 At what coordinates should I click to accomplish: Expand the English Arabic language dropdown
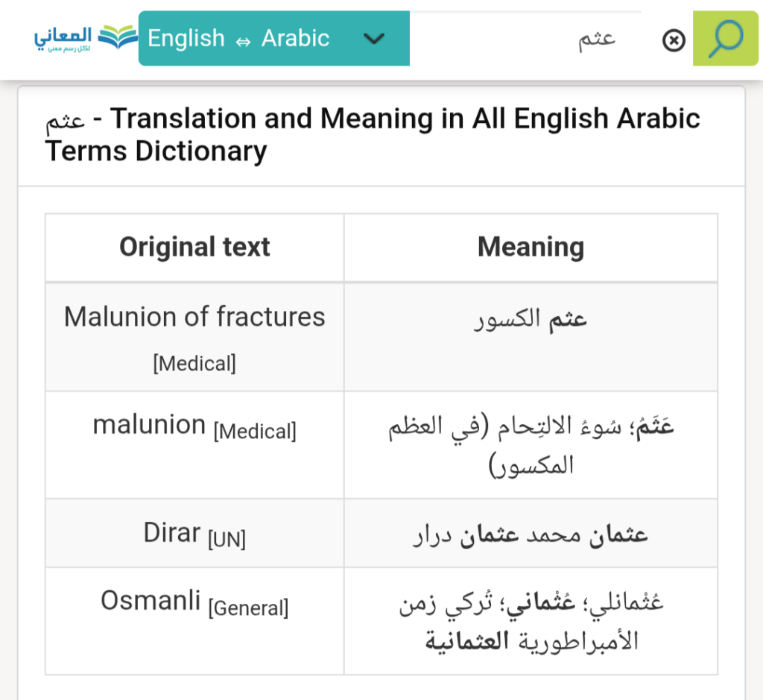pos(238,38)
